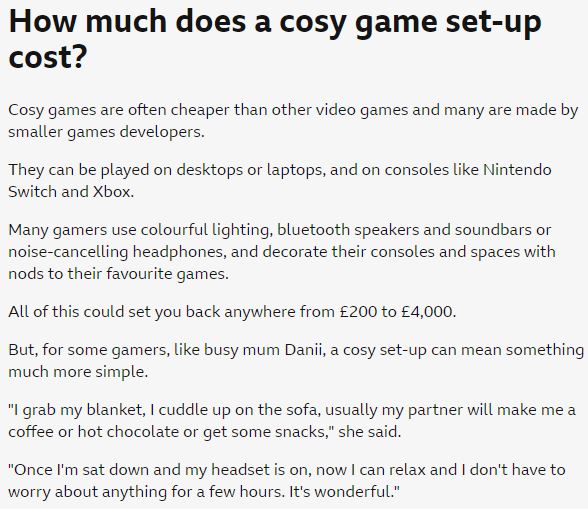Click the words 'much more simple.'

tap(78, 372)
